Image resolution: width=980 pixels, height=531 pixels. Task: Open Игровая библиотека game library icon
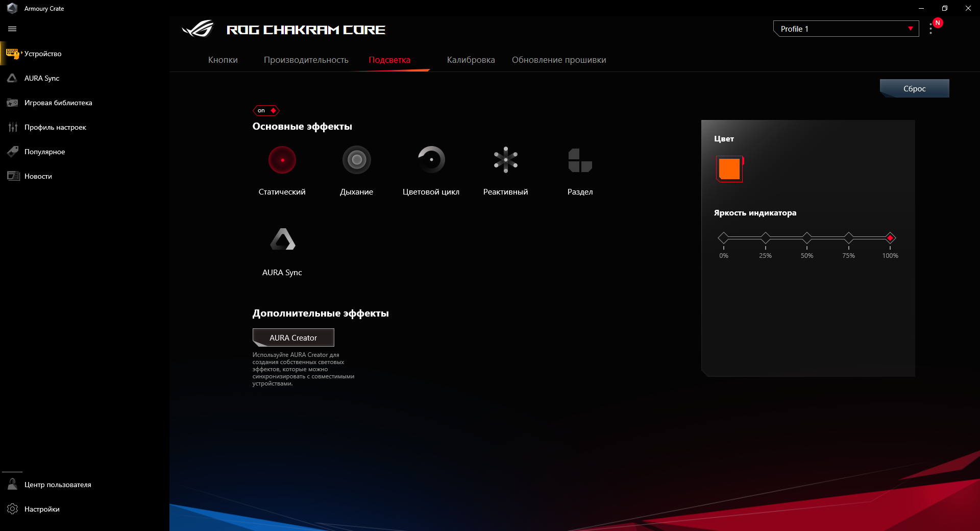click(12, 103)
